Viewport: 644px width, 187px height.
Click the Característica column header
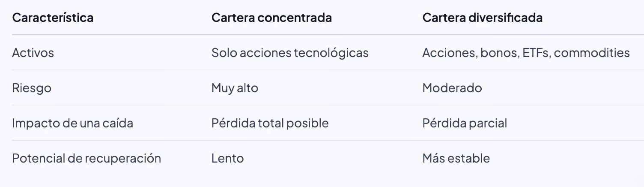(x=53, y=18)
